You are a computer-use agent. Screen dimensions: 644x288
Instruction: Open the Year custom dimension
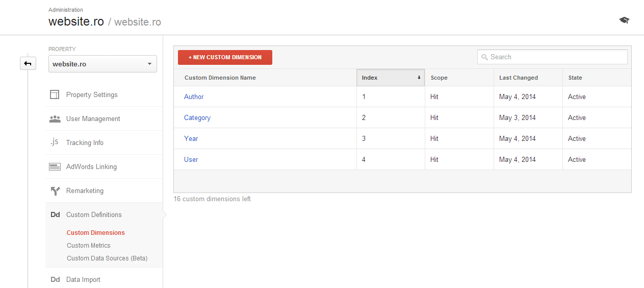pyautogui.click(x=191, y=138)
